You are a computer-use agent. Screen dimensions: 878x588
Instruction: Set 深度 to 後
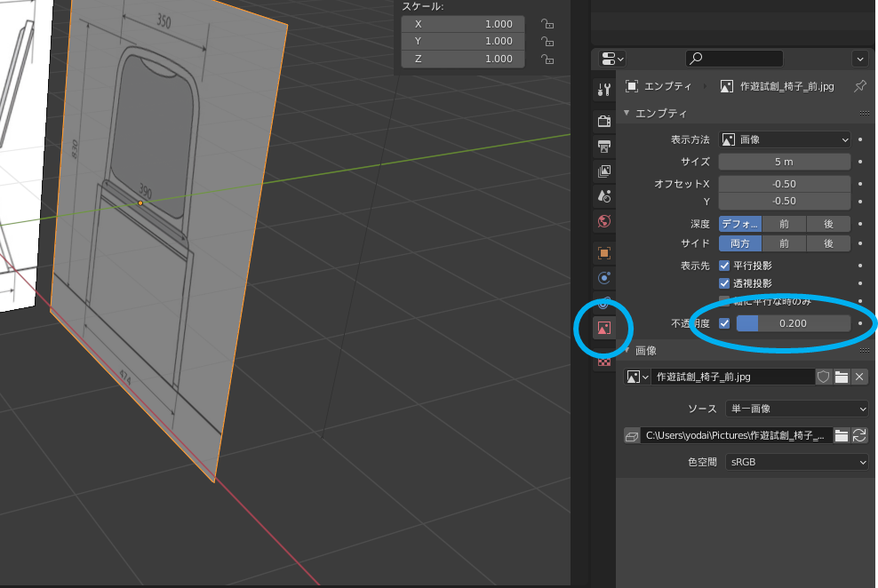tap(828, 224)
